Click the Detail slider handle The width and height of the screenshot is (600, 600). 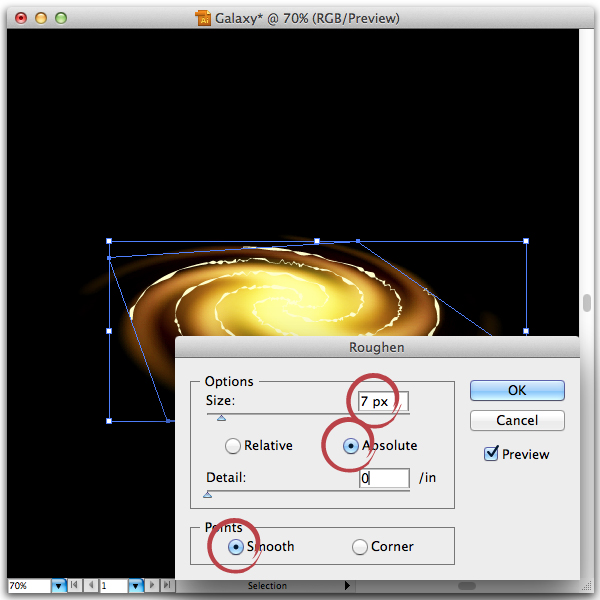[207, 495]
